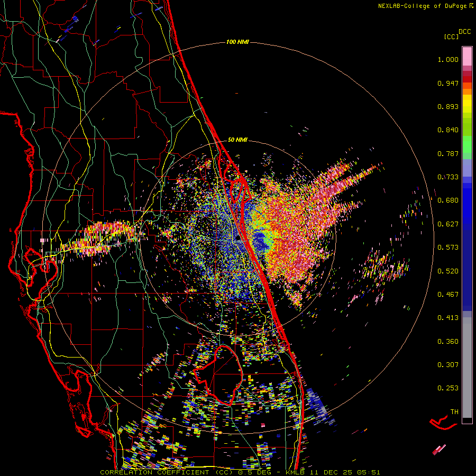476x476 pixels.
Task: Click the 0.787 value on the color scale
Action: pos(448,153)
